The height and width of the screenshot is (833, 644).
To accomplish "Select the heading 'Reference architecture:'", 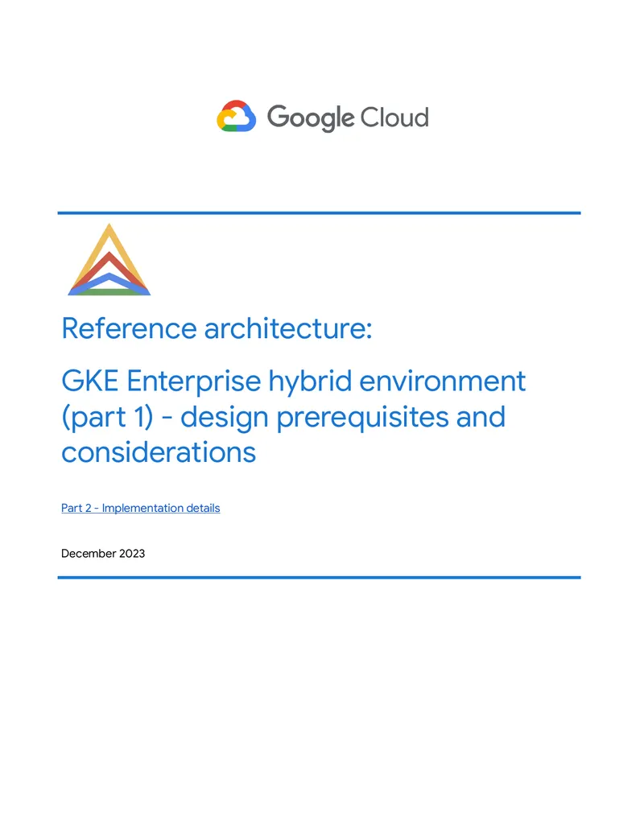I will pyautogui.click(x=217, y=328).
